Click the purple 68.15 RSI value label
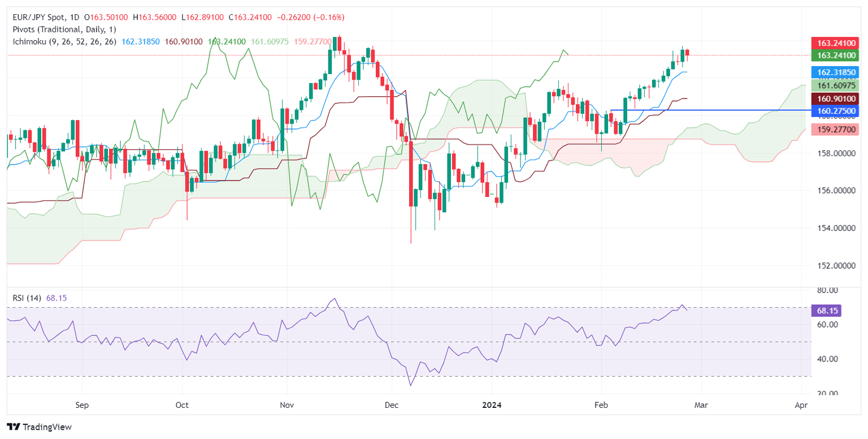 pyautogui.click(x=827, y=310)
